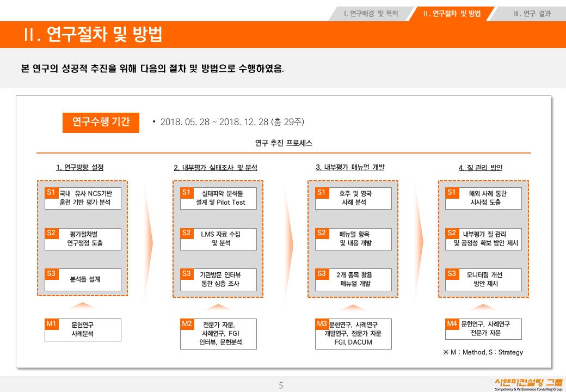This screenshot has width=566, height=392.
Task: Select the Ⅱ. 연구절차 및 방법 tab
Action: [452, 14]
